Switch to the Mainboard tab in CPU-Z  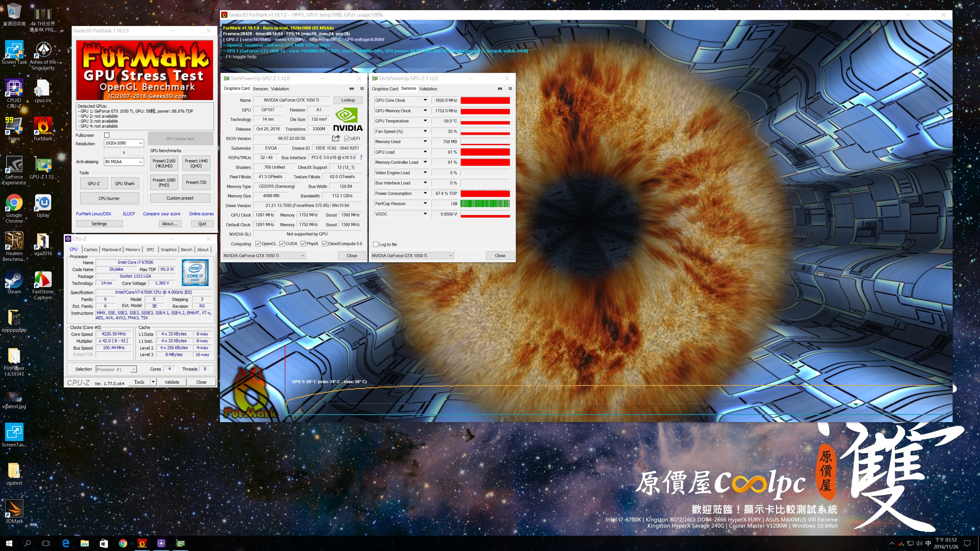coord(111,249)
